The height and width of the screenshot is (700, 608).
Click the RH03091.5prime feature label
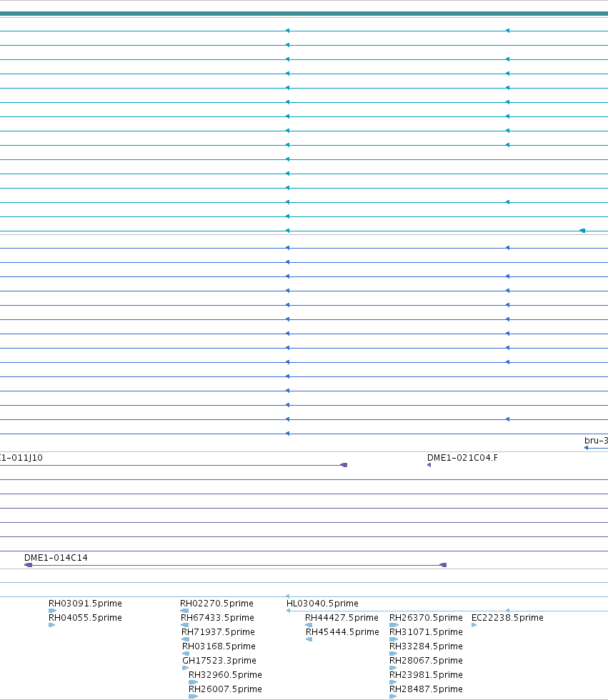click(85, 604)
